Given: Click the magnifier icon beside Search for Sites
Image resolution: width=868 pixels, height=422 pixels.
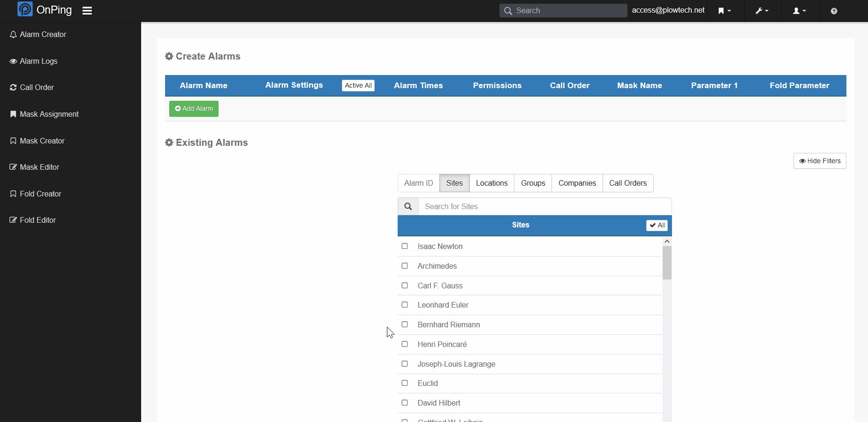Looking at the screenshot, I should point(408,206).
